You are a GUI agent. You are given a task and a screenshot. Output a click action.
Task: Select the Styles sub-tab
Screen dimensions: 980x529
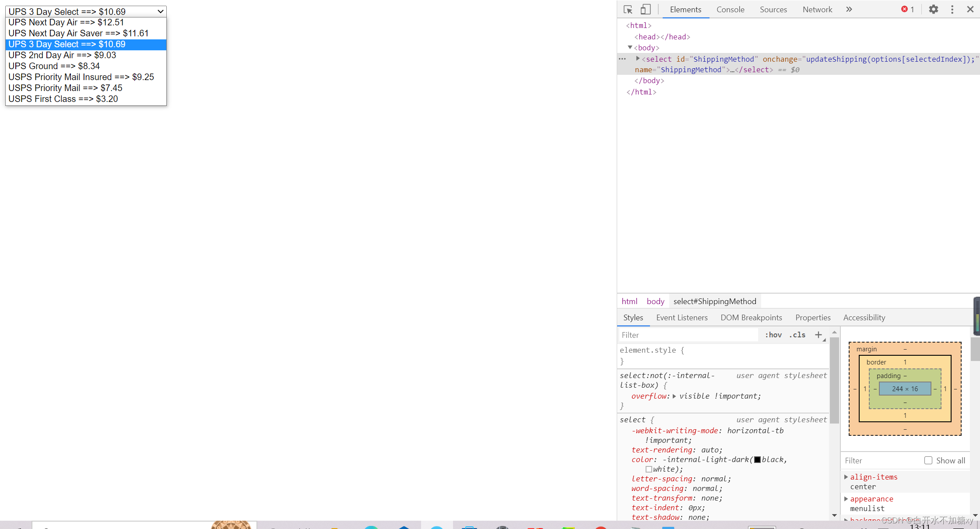coord(633,318)
